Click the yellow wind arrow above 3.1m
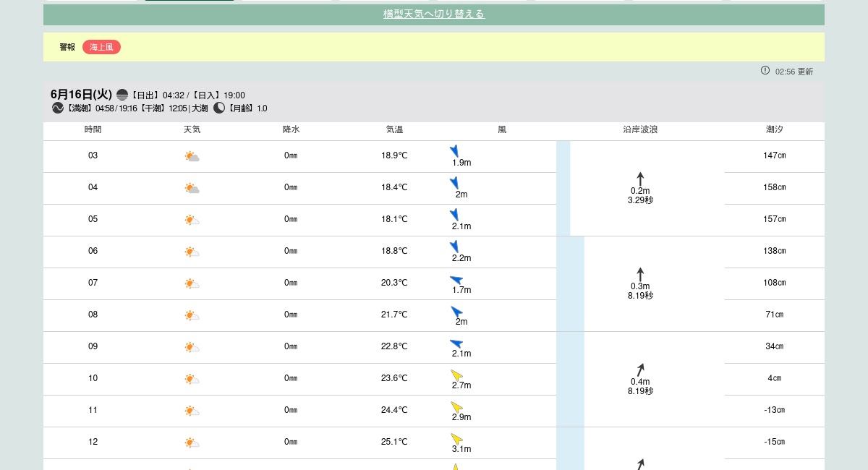Viewport: 868px width, 470px height. (x=457, y=439)
